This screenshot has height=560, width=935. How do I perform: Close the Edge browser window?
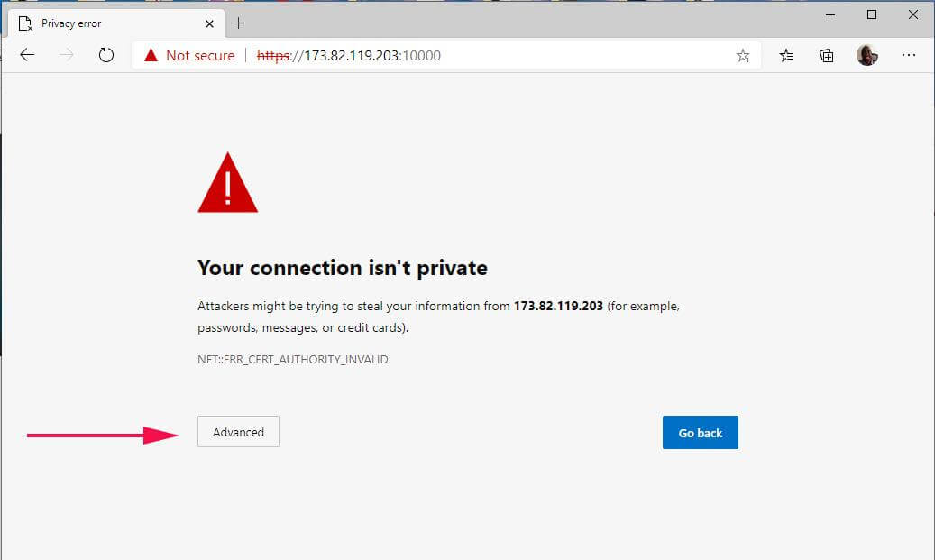coord(912,15)
